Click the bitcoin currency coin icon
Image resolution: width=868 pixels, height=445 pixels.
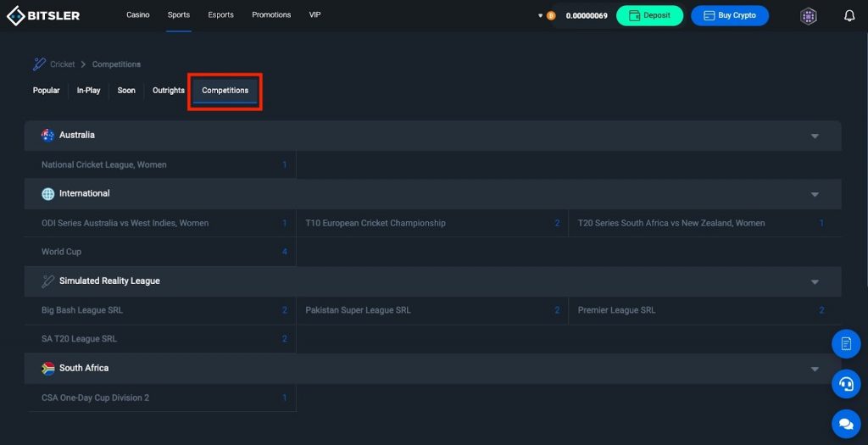(x=551, y=15)
